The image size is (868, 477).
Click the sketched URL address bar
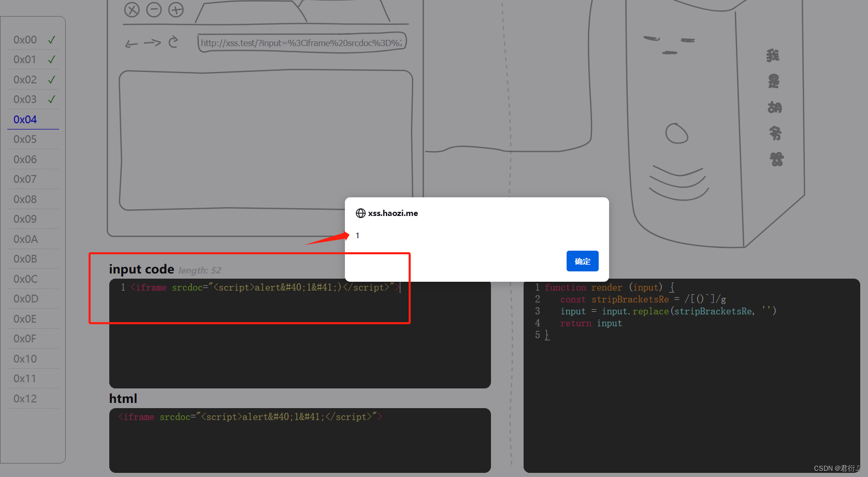coord(302,42)
